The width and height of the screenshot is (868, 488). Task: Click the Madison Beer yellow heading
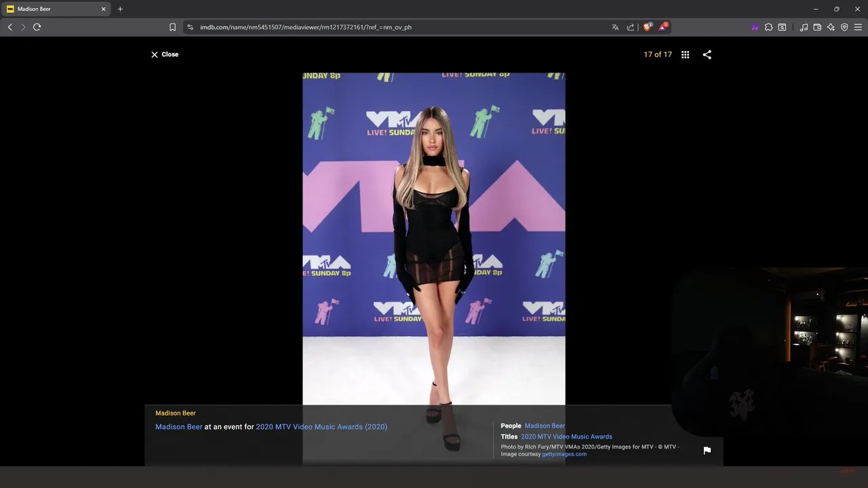coord(176,413)
